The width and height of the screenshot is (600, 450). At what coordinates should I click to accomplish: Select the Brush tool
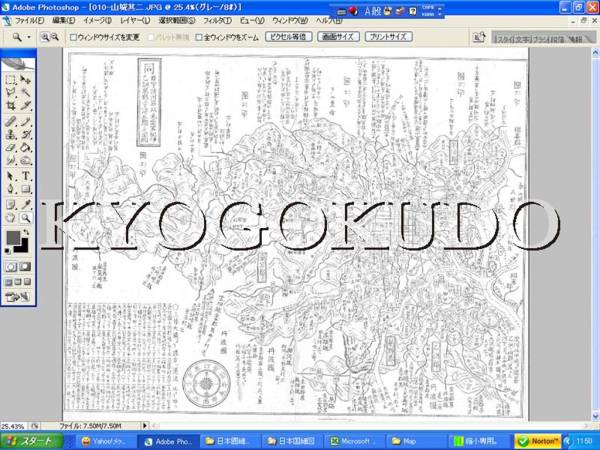coord(26,122)
